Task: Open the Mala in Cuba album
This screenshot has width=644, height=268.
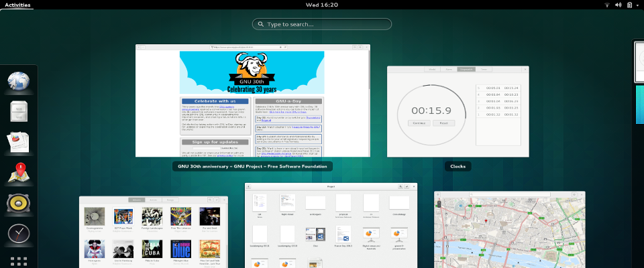Action: [x=152, y=249]
